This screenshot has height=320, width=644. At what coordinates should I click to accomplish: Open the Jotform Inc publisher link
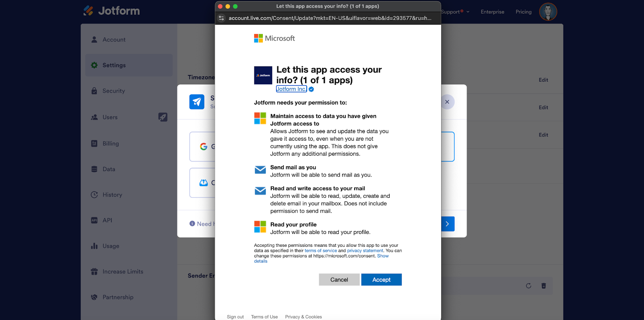(x=291, y=89)
